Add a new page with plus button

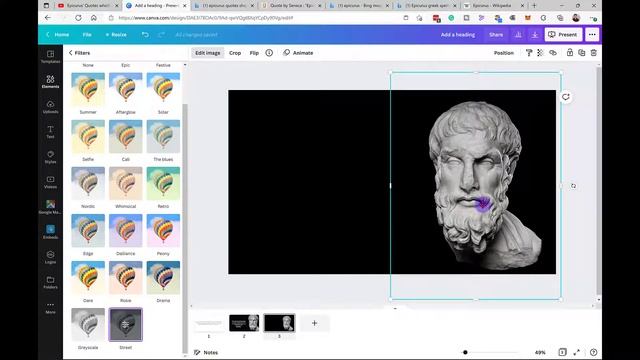[x=314, y=323]
